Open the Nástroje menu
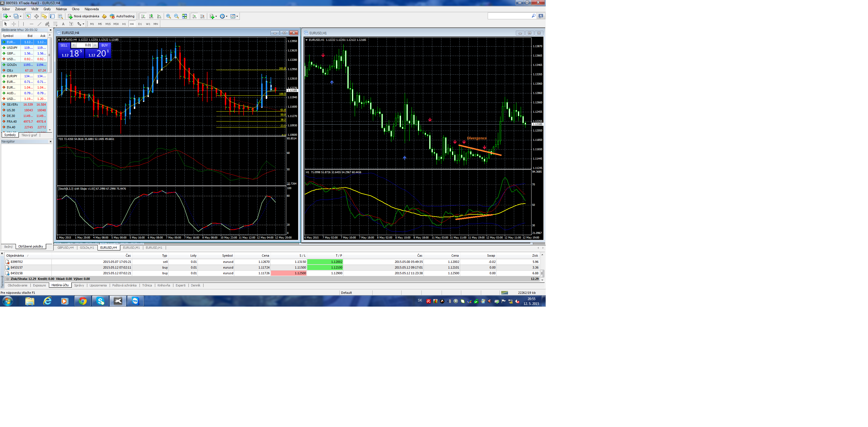 (61, 9)
